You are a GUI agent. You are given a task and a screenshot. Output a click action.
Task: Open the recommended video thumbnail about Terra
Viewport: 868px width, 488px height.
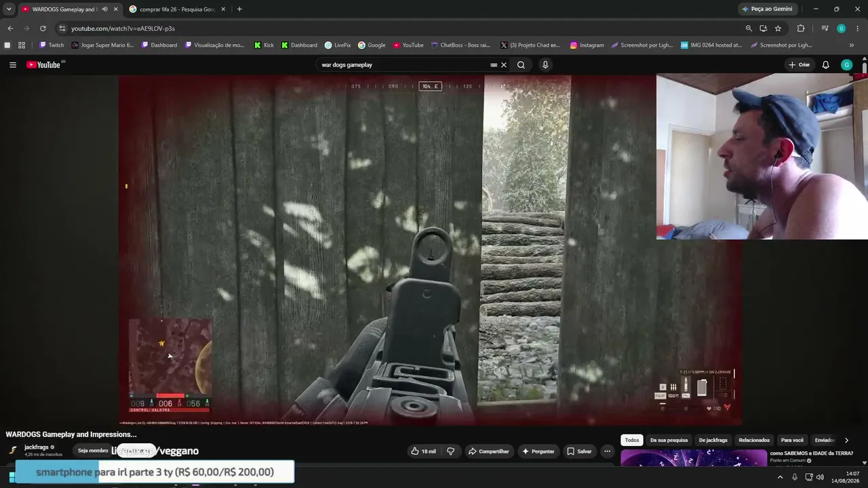(x=694, y=459)
